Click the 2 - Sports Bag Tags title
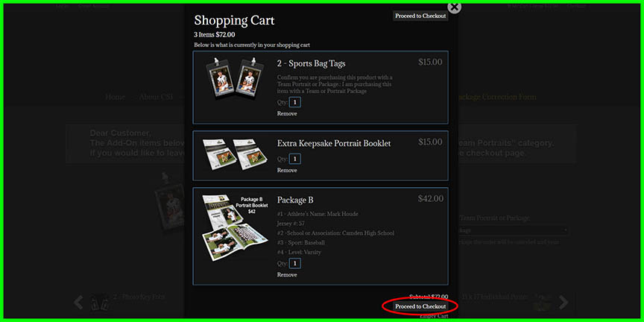Screen dimensions: 644x322 coord(311,63)
